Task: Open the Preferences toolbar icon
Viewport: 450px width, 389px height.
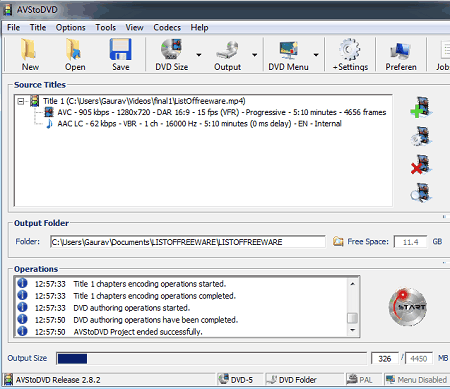Action: coord(401,51)
